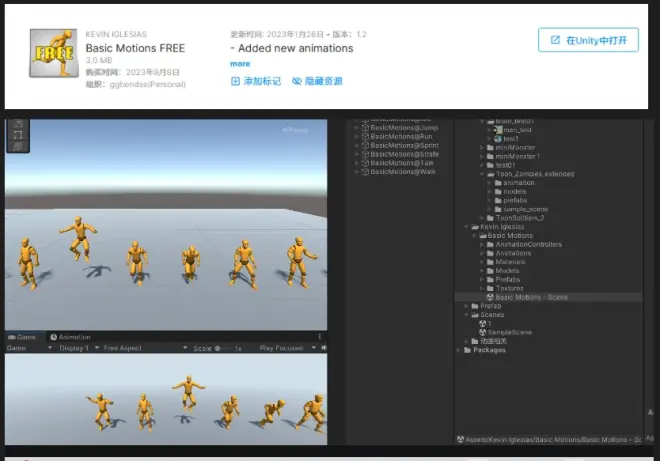Viewport: 660px width, 461px height.
Task: Click the Persp label in Scene view
Action: click(295, 130)
